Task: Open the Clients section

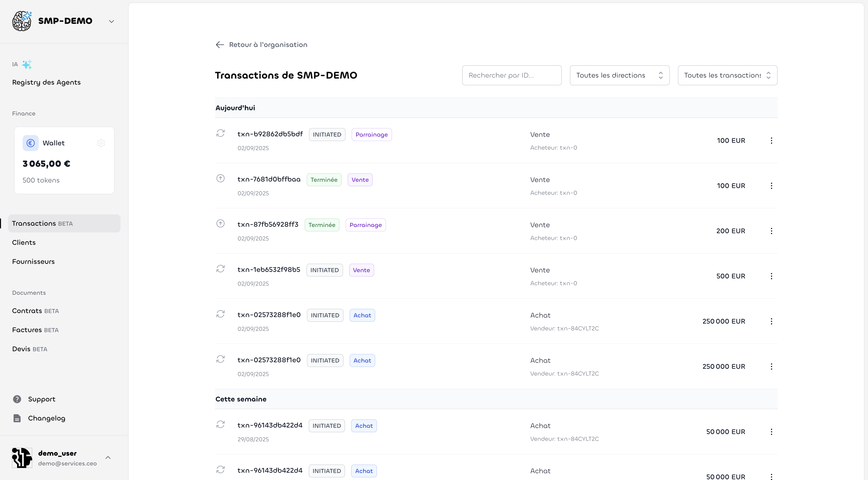Action: 24,242
